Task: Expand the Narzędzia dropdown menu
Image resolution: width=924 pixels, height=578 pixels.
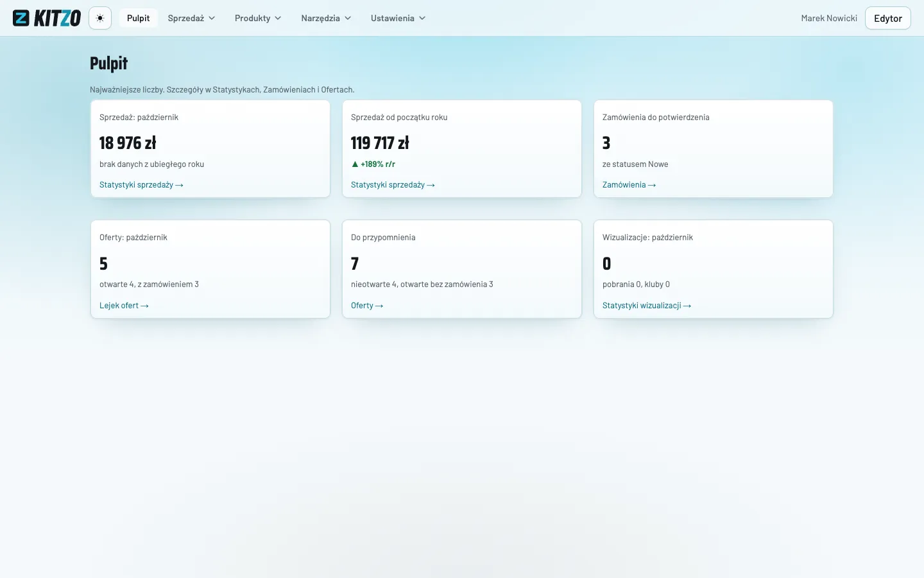Action: pyautogui.click(x=326, y=18)
